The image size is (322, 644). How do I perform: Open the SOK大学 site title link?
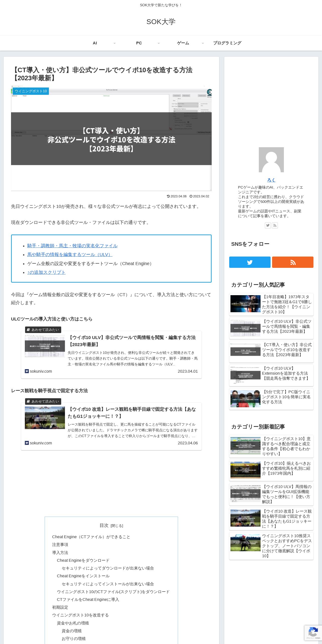(x=161, y=22)
